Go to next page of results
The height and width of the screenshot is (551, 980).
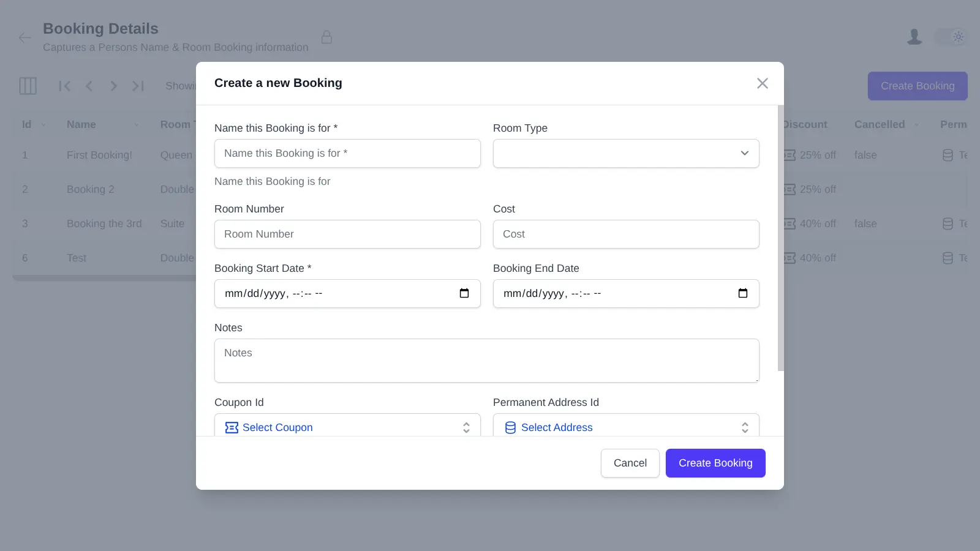(x=113, y=86)
